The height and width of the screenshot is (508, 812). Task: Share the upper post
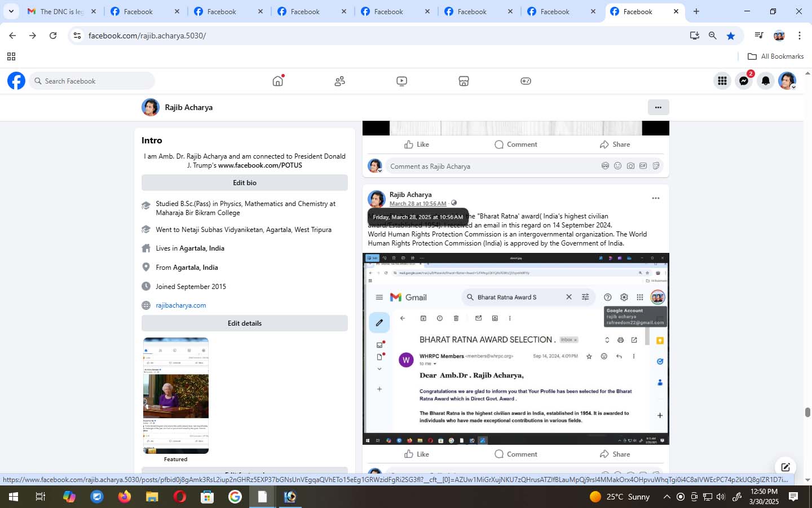point(615,144)
